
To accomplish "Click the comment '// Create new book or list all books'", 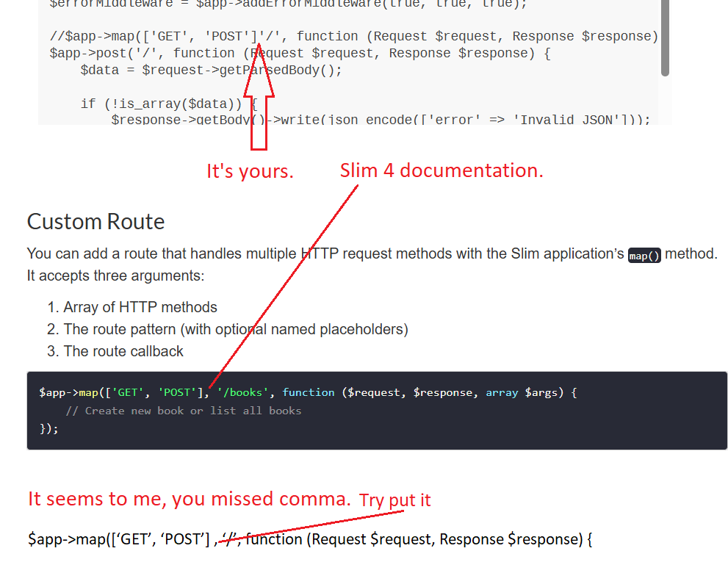I will pos(184,411).
